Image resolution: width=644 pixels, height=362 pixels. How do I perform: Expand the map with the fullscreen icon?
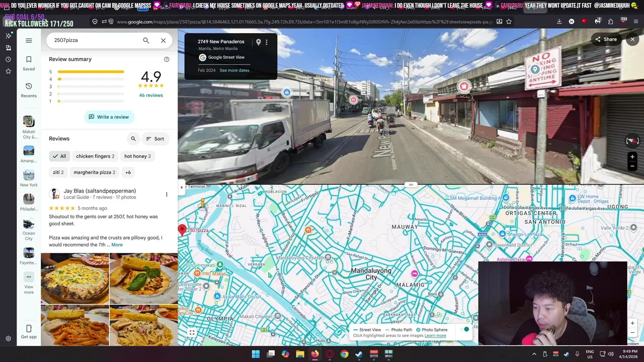[x=192, y=333]
